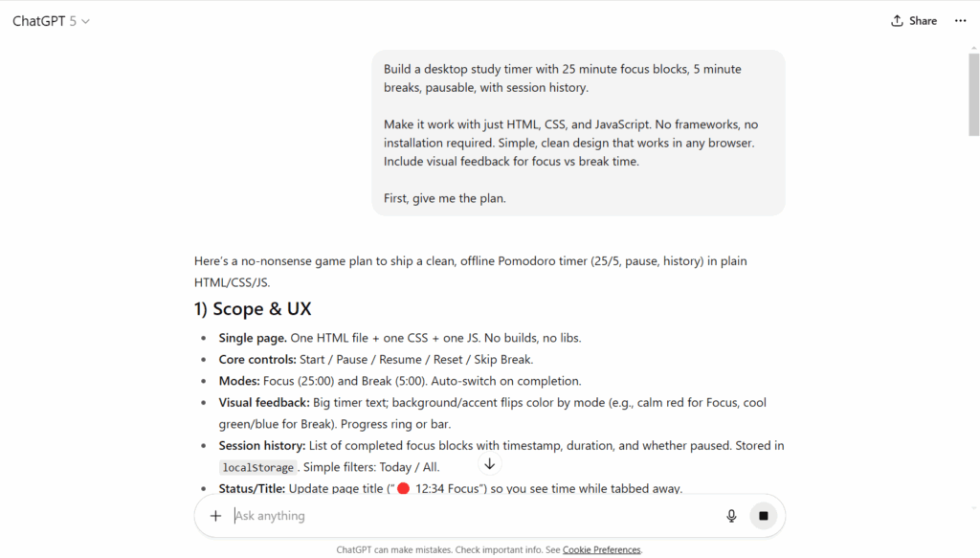Click the scrollbar's top up arrow
Viewport: 980px width, 558px height.
click(973, 48)
